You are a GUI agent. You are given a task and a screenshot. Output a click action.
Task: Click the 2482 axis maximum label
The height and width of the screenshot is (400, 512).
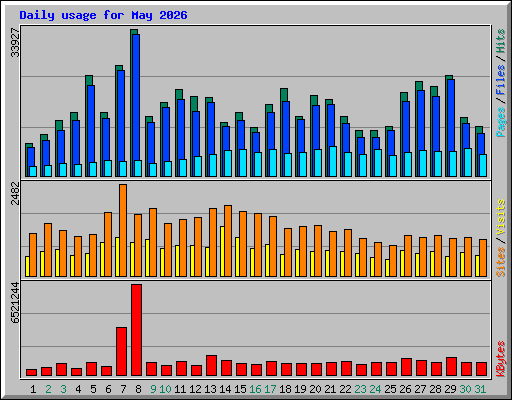point(15,193)
